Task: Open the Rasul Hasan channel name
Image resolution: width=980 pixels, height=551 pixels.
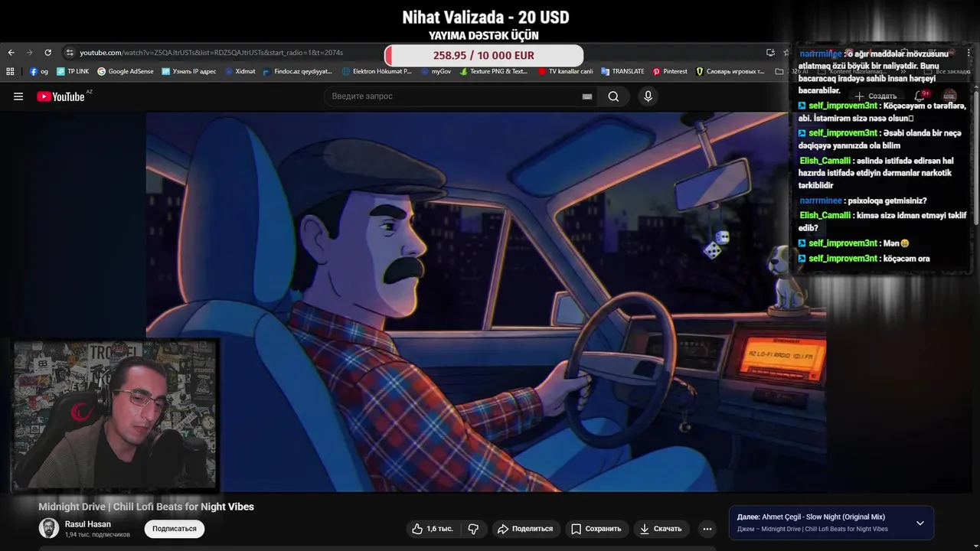Action: (x=88, y=524)
